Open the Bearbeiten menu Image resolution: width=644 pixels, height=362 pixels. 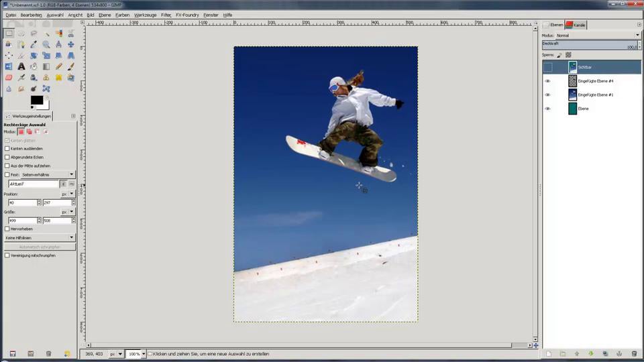click(x=32, y=15)
